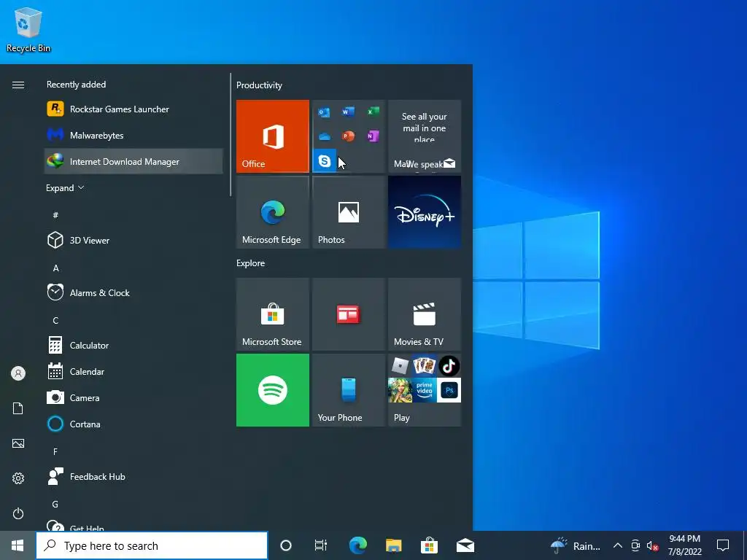The width and height of the screenshot is (747, 560).
Task: Open Mail from the taskbar
Action: coord(465,545)
